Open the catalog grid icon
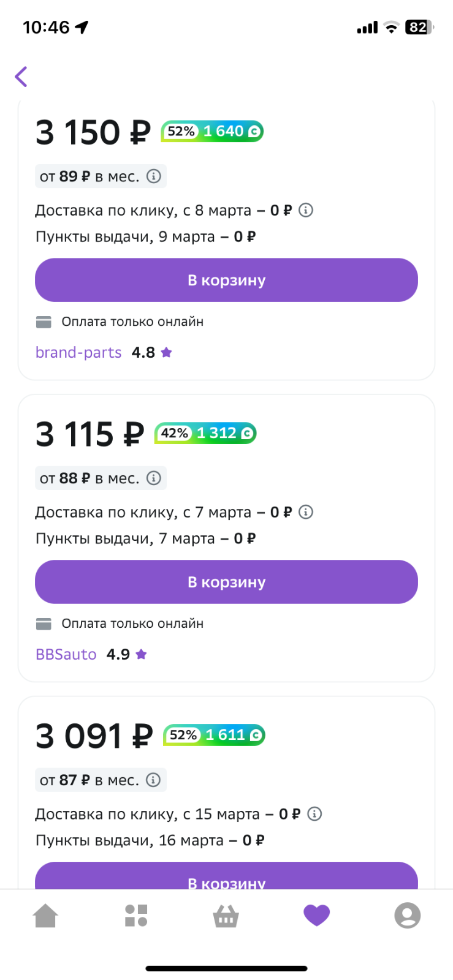The image size is (453, 980). tap(136, 916)
